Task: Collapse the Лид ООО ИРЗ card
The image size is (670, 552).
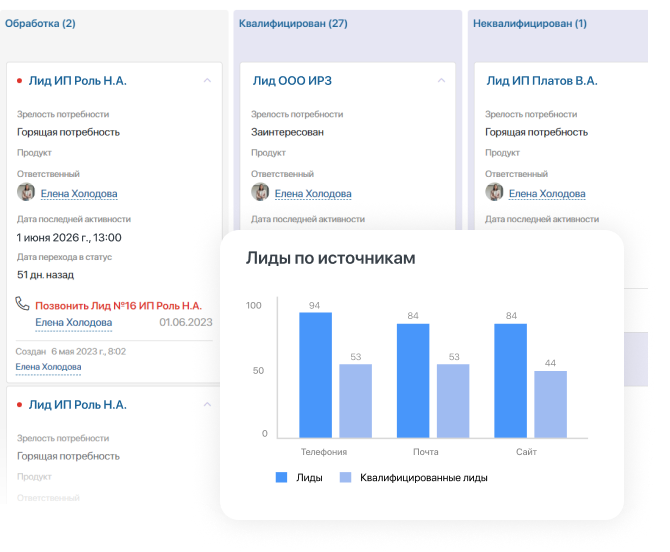Action: tap(441, 80)
